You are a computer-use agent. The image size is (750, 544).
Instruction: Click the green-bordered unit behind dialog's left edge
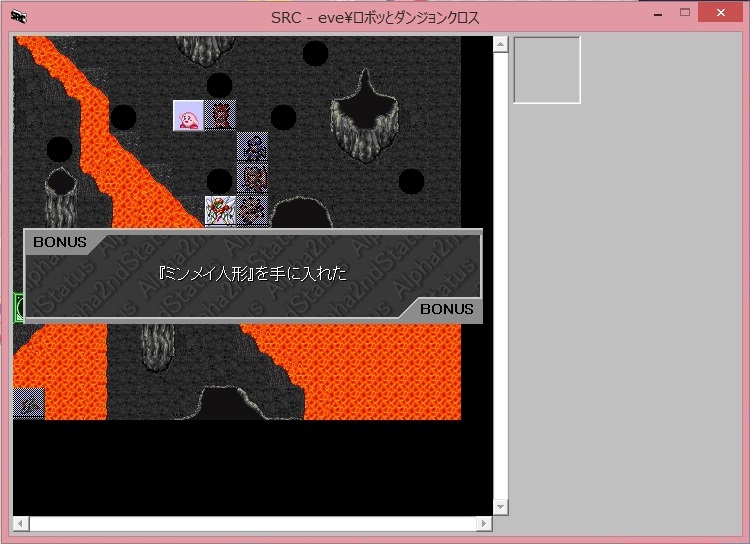pos(18,308)
